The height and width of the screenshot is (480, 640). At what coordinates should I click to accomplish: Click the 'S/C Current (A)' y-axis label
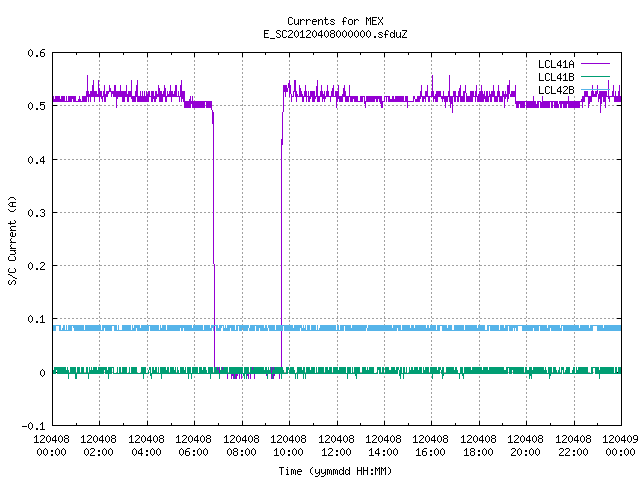click(x=12, y=241)
